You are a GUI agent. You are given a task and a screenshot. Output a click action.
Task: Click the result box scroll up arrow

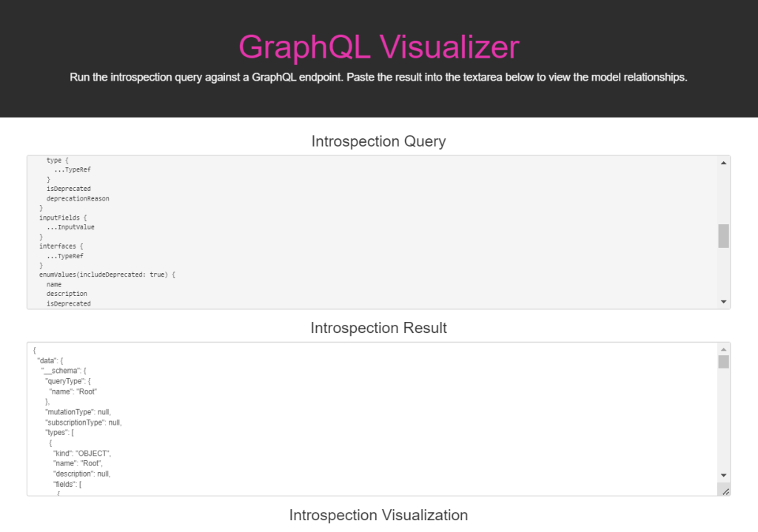[x=723, y=349]
